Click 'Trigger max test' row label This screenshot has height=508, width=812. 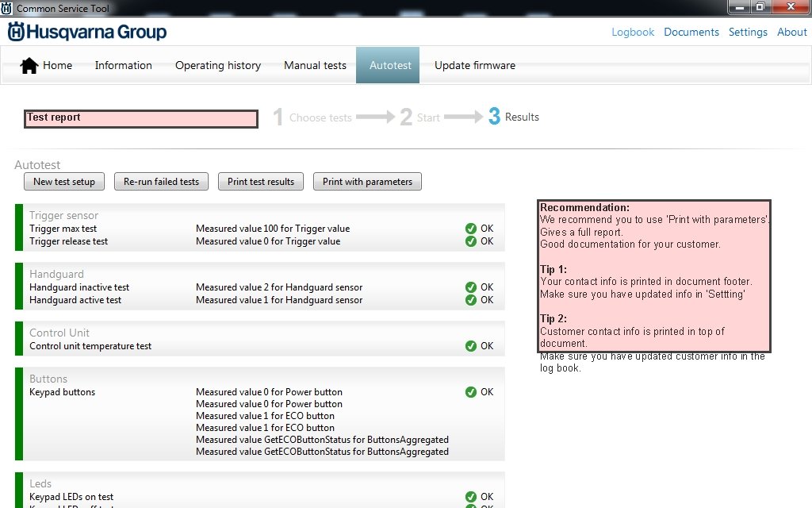pyautogui.click(x=63, y=229)
